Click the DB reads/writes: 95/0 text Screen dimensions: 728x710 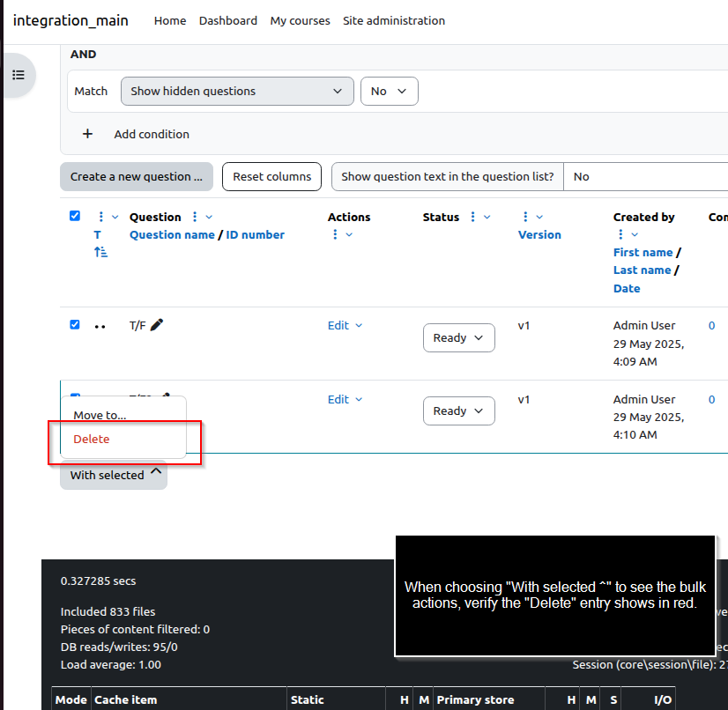pos(119,647)
